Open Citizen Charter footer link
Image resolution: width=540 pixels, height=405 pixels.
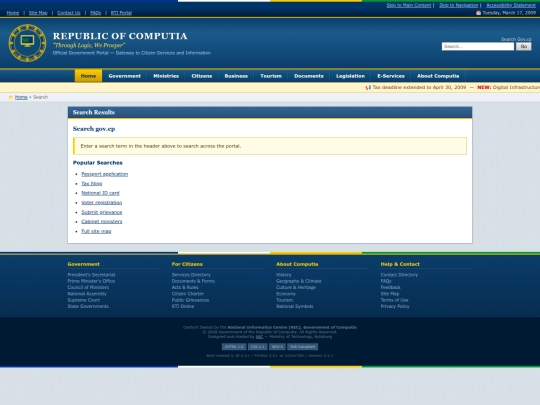pos(188,294)
